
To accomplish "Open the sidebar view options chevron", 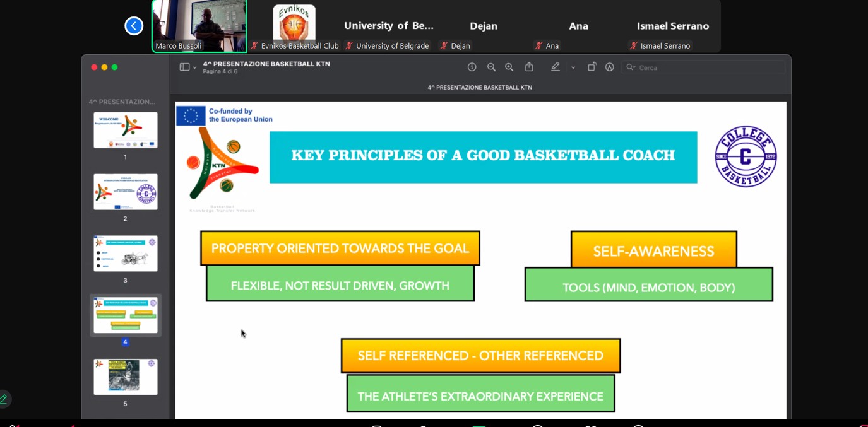I will pyautogui.click(x=195, y=67).
